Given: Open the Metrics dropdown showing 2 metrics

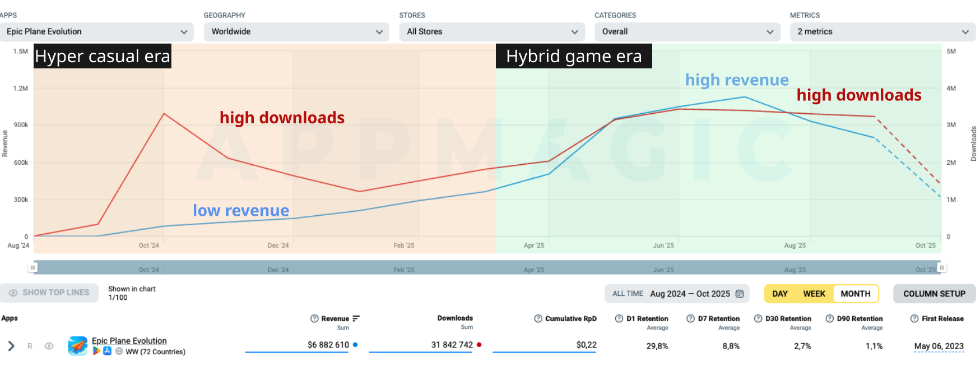Looking at the screenshot, I should click(883, 32).
